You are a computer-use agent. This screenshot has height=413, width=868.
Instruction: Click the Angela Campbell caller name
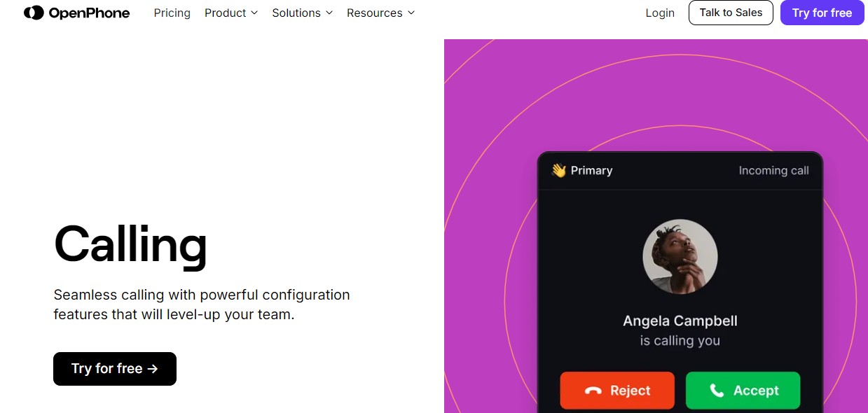point(680,321)
